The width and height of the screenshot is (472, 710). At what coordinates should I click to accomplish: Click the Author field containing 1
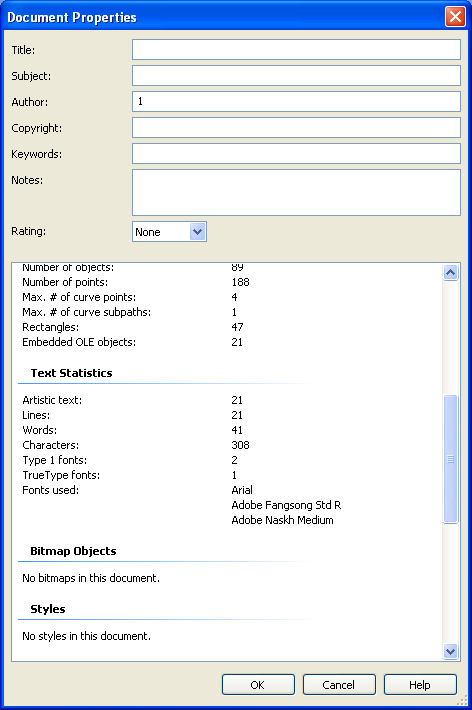pos(296,101)
